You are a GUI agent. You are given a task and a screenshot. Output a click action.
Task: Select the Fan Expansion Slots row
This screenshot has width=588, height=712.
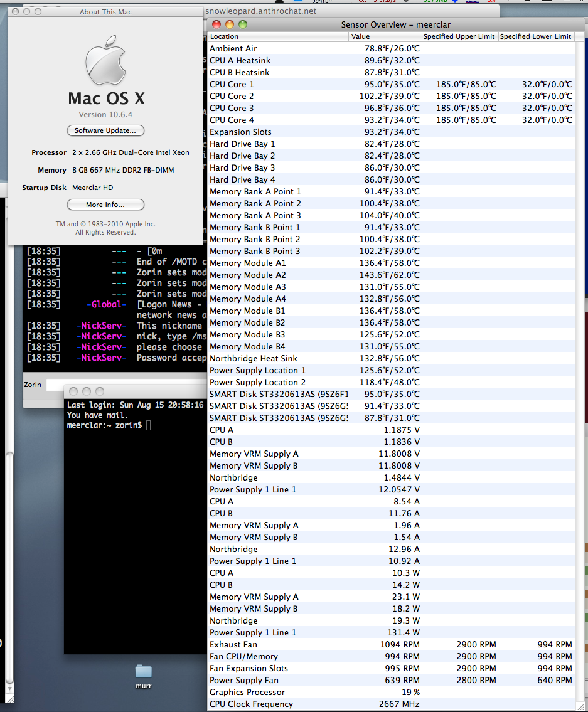(391, 669)
